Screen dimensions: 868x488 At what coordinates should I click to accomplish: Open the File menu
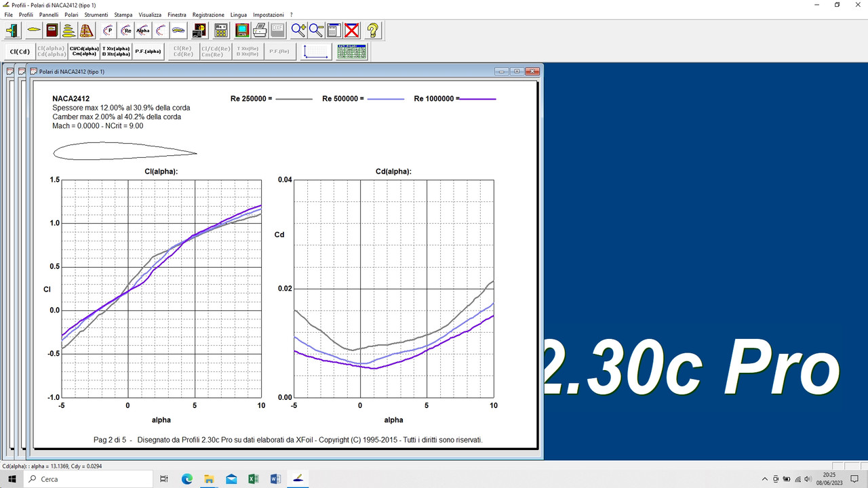click(x=9, y=14)
